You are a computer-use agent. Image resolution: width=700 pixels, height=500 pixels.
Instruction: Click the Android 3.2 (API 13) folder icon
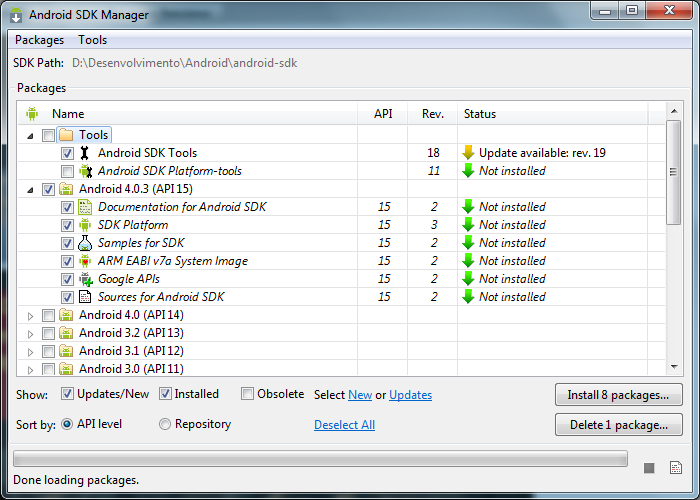coord(66,333)
